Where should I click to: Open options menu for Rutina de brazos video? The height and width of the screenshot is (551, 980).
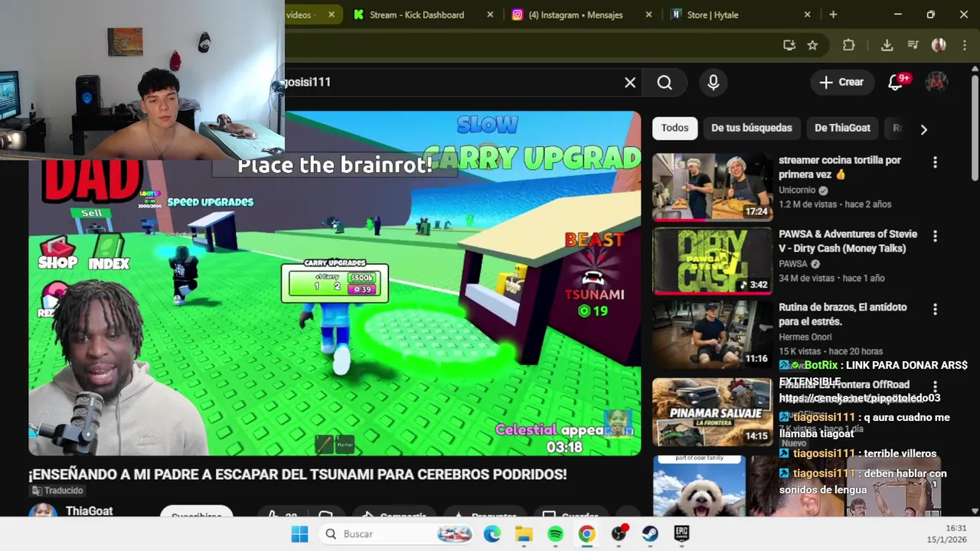point(935,309)
